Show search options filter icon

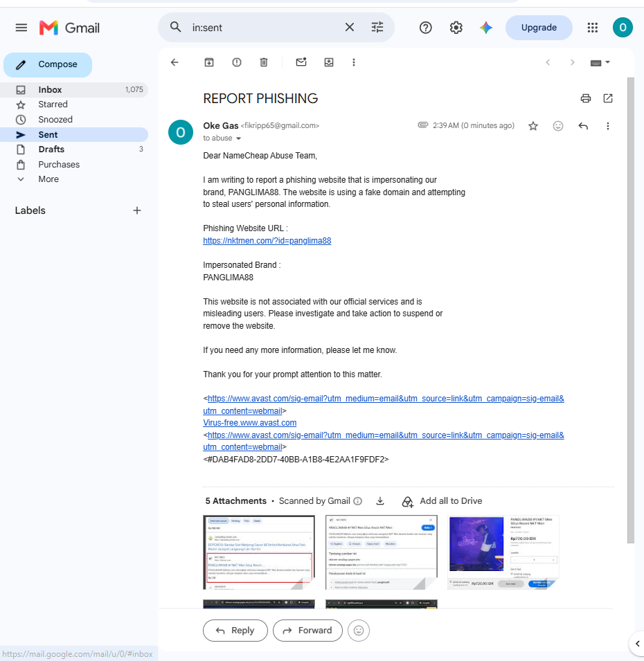[377, 28]
